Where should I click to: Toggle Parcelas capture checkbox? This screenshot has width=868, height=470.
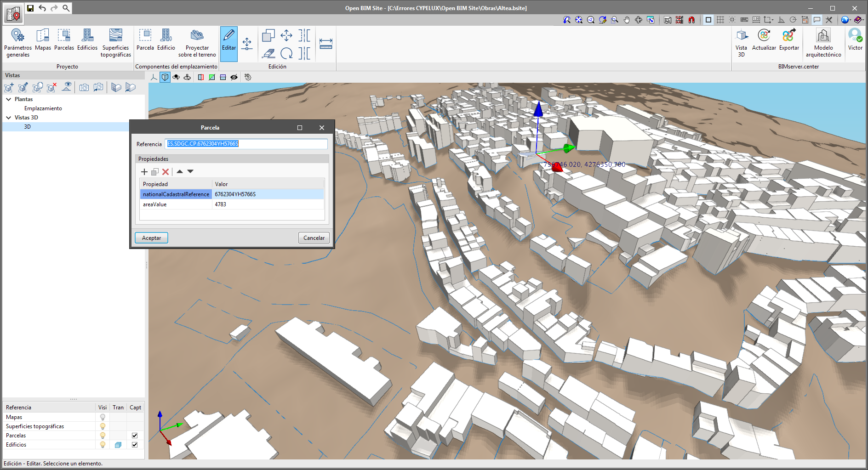coord(135,436)
